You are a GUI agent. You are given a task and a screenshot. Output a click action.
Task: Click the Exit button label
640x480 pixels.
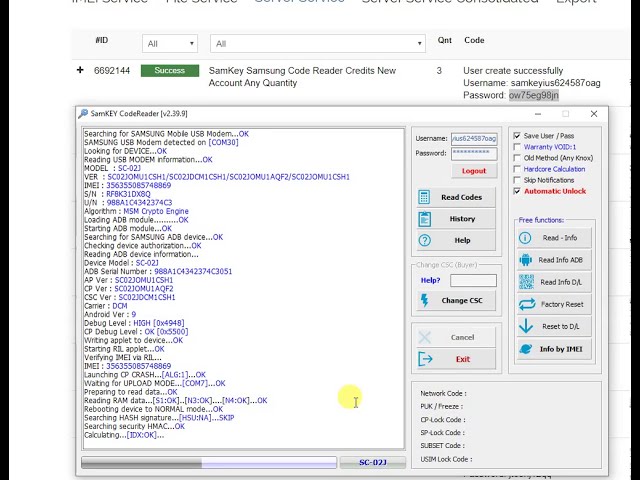coord(462,359)
